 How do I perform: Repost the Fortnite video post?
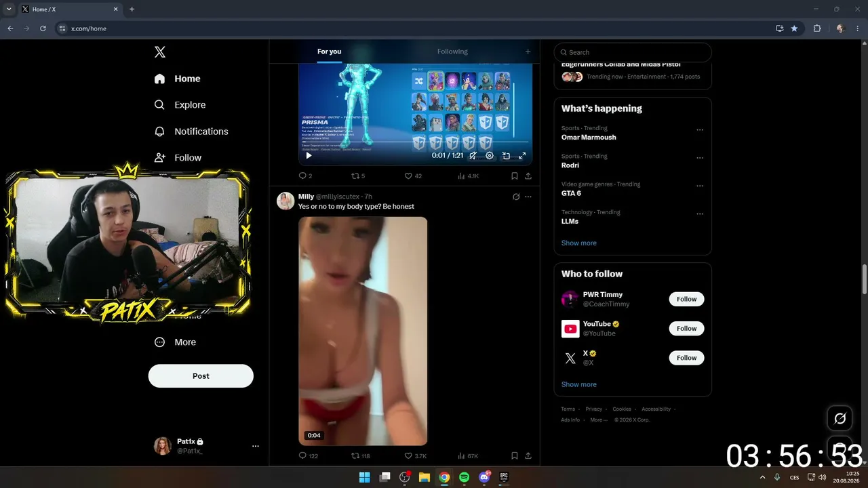[357, 176]
